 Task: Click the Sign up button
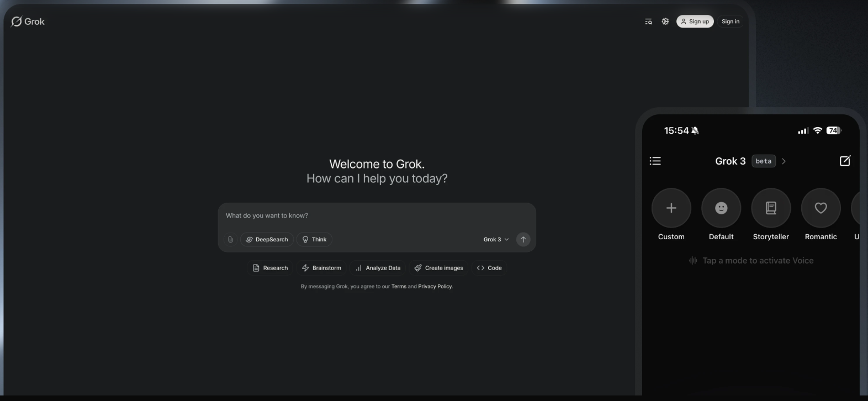pyautogui.click(x=695, y=22)
